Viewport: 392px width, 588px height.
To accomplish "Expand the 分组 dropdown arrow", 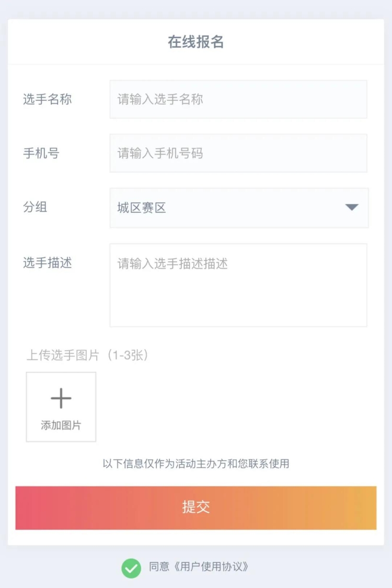I will [x=352, y=207].
